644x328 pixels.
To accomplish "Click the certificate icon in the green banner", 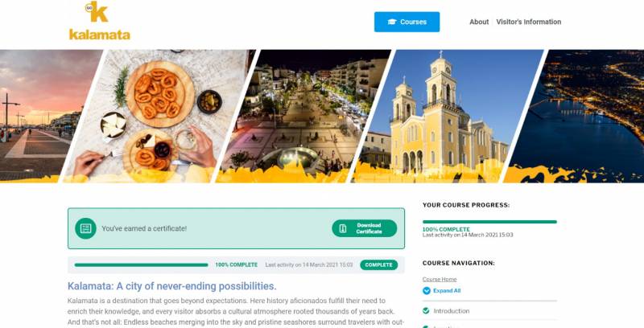I will point(85,228).
